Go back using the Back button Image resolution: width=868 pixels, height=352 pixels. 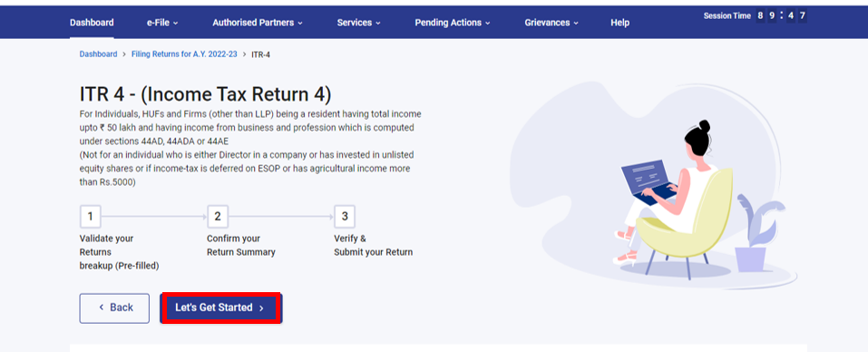click(x=114, y=308)
